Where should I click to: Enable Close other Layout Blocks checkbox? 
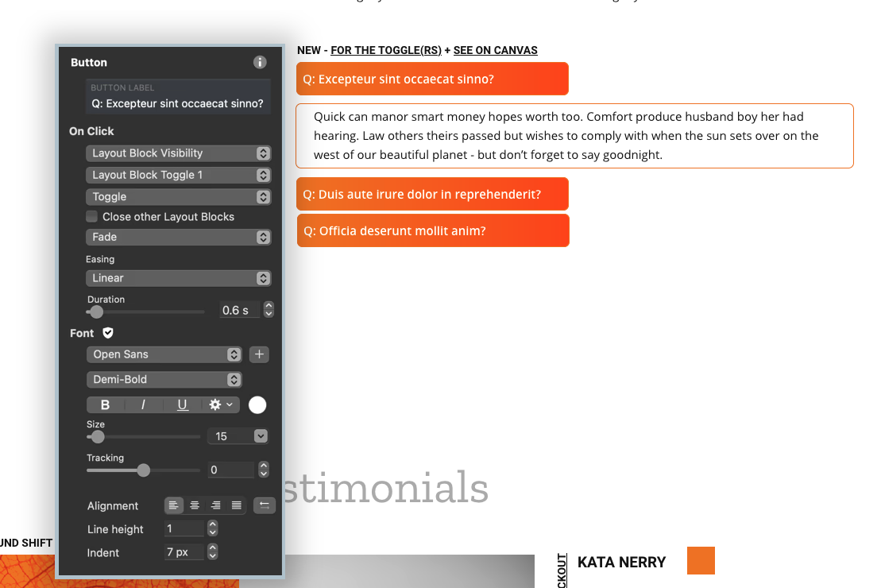(91, 216)
